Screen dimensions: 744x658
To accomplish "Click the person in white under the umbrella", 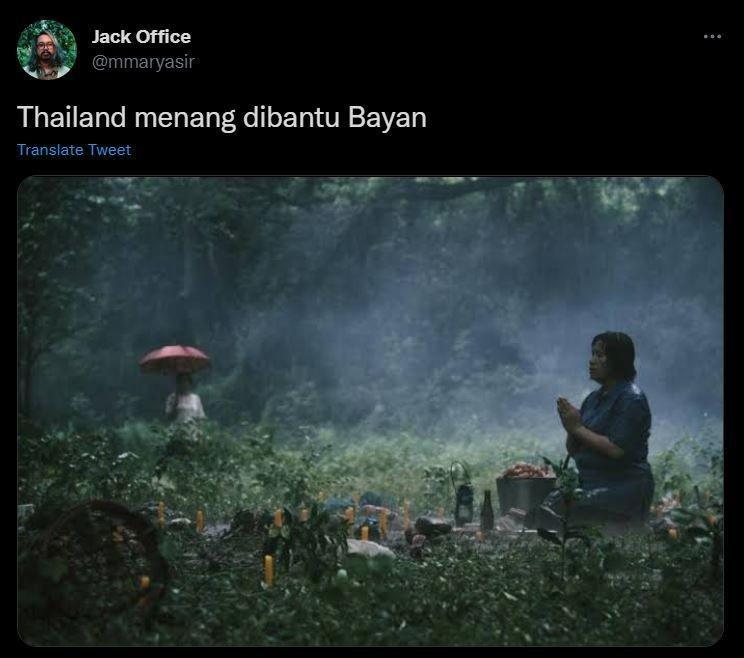I will [x=185, y=403].
